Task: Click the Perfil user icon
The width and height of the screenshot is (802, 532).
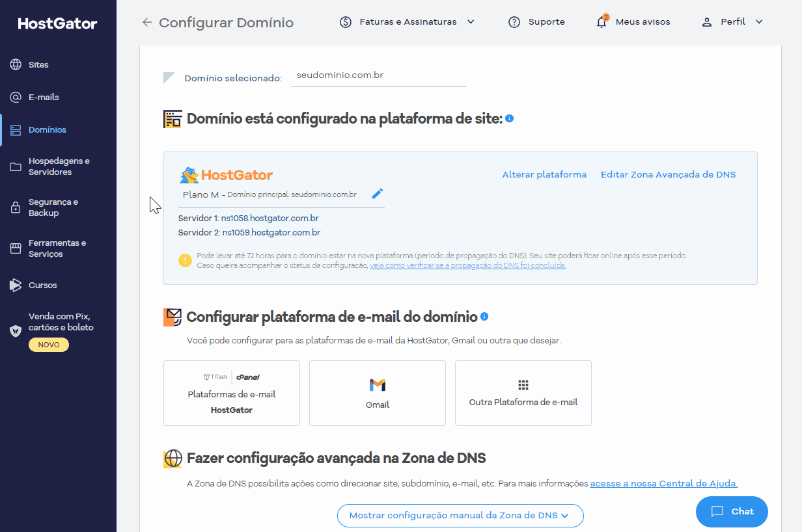Action: (x=707, y=22)
